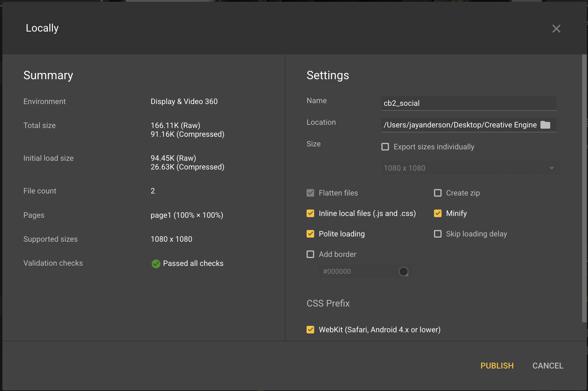The height and width of the screenshot is (391, 588).
Task: Check the Add border option
Action: click(310, 254)
